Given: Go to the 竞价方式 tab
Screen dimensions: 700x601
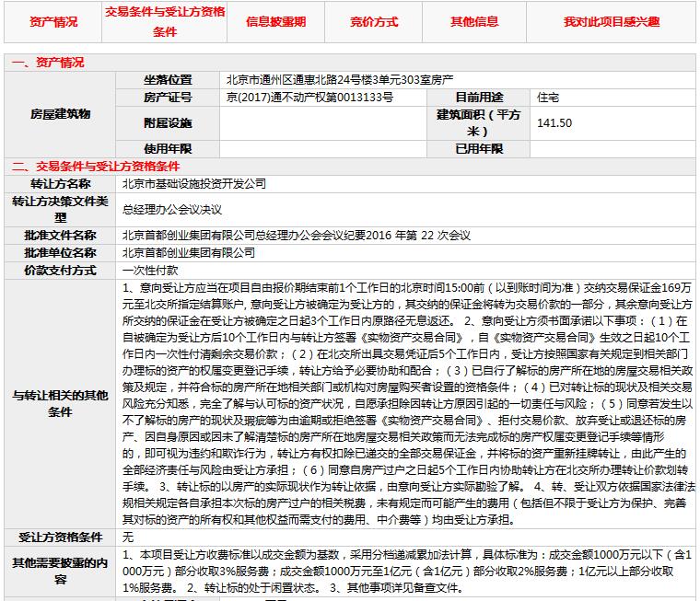Looking at the screenshot, I should click(374, 22).
